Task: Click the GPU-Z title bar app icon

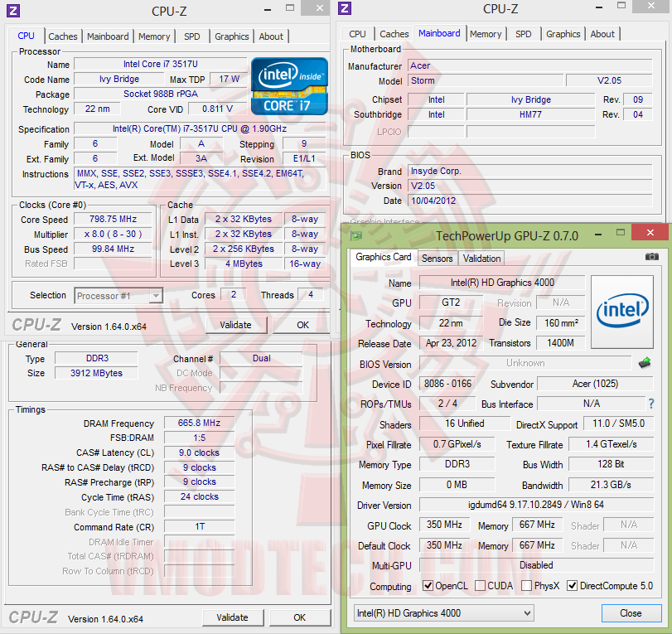Action: click(356, 235)
